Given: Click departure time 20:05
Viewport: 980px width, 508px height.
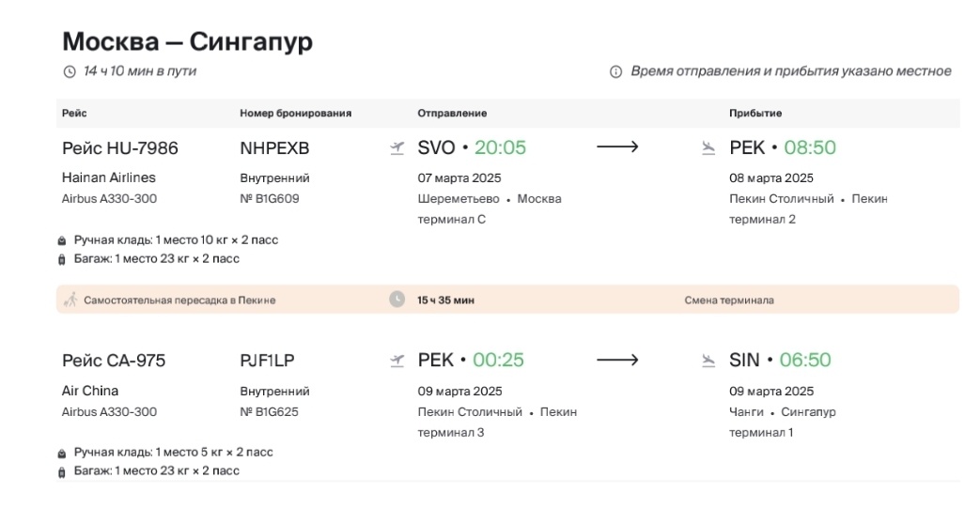Looking at the screenshot, I should [x=500, y=147].
